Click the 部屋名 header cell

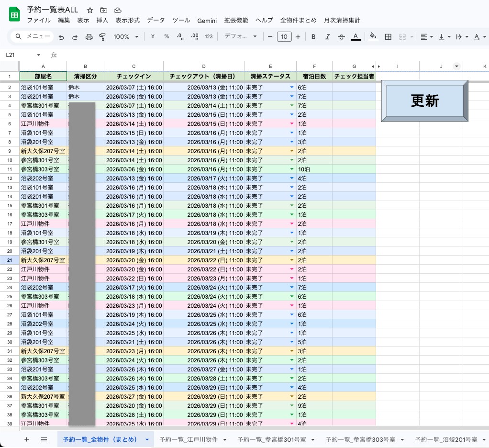click(43, 76)
